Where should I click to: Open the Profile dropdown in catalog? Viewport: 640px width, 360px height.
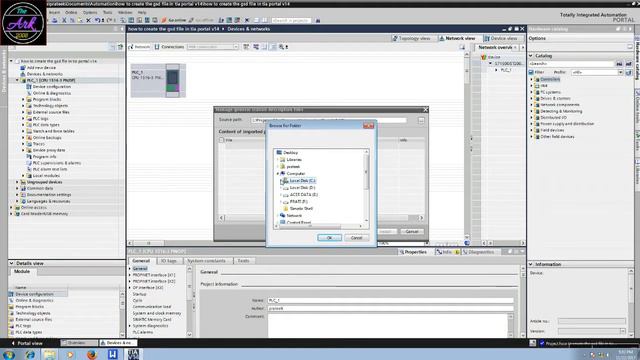tap(620, 72)
